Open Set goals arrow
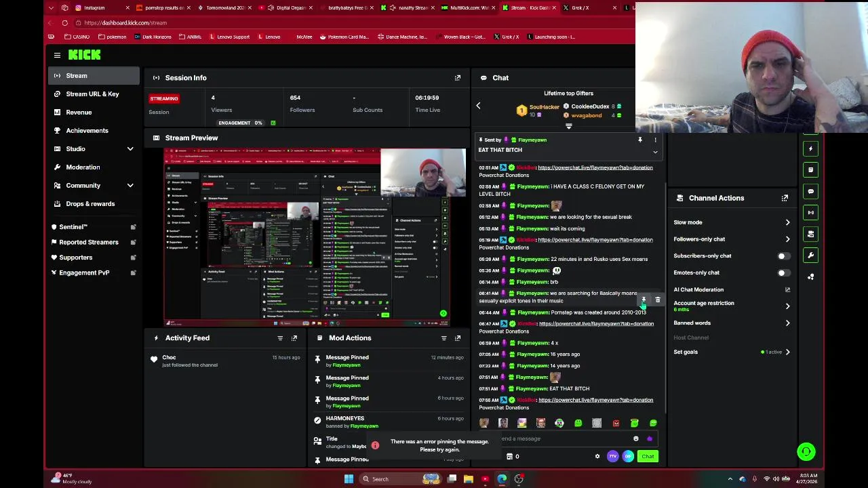868x488 pixels. click(x=787, y=352)
